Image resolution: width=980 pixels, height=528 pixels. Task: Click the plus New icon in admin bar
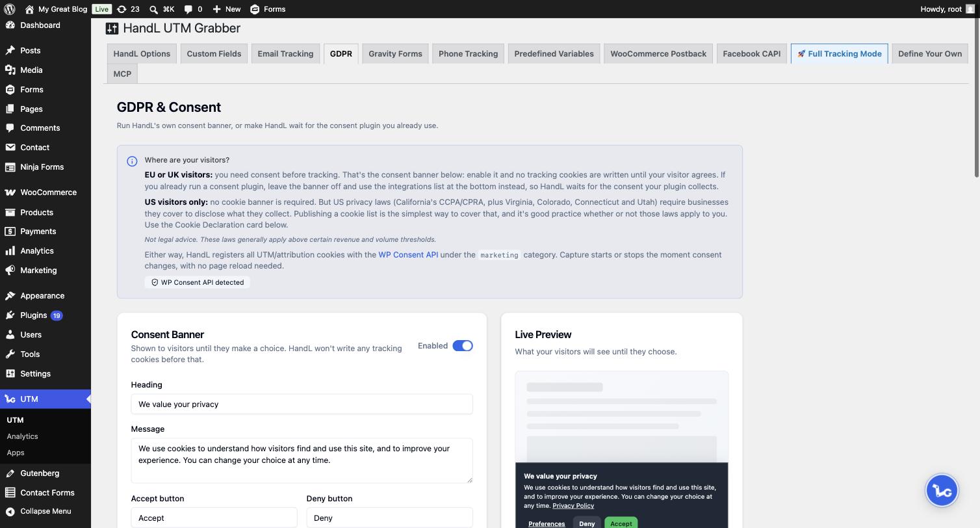[217, 9]
